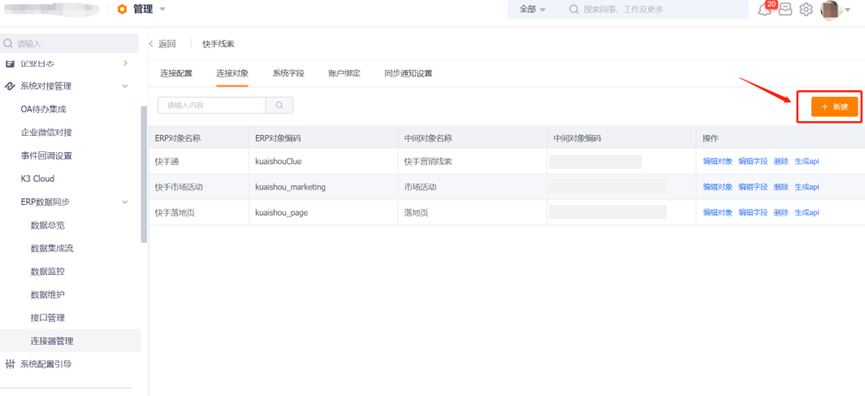865x396 pixels.
Task: Click the global search magnifier icon
Action: click(574, 9)
